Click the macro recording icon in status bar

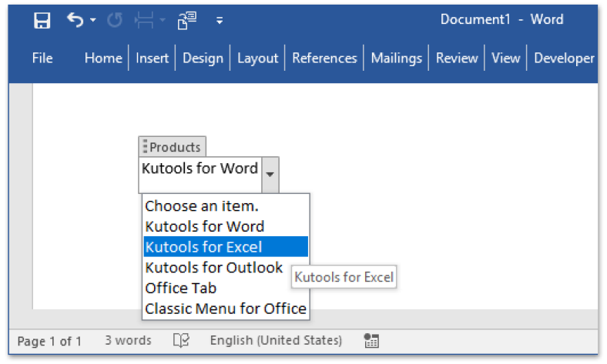(371, 341)
